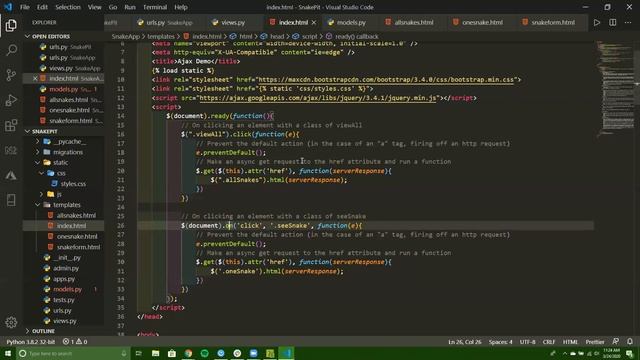Screen dimensions: 640x360
Task: Show errors and warnings in status bar
Action: pos(75,342)
